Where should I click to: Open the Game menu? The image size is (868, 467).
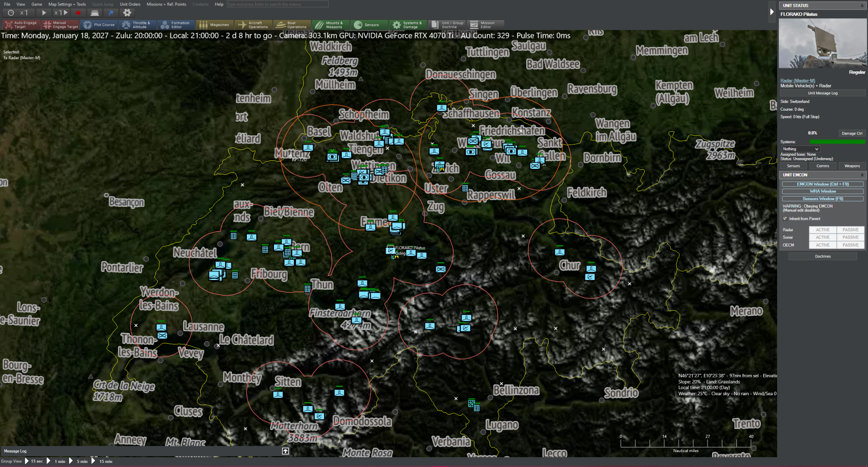tap(37, 5)
